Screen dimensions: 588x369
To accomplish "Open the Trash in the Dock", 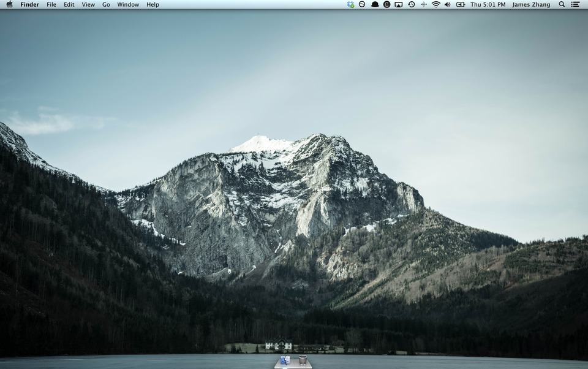I will 303,360.
